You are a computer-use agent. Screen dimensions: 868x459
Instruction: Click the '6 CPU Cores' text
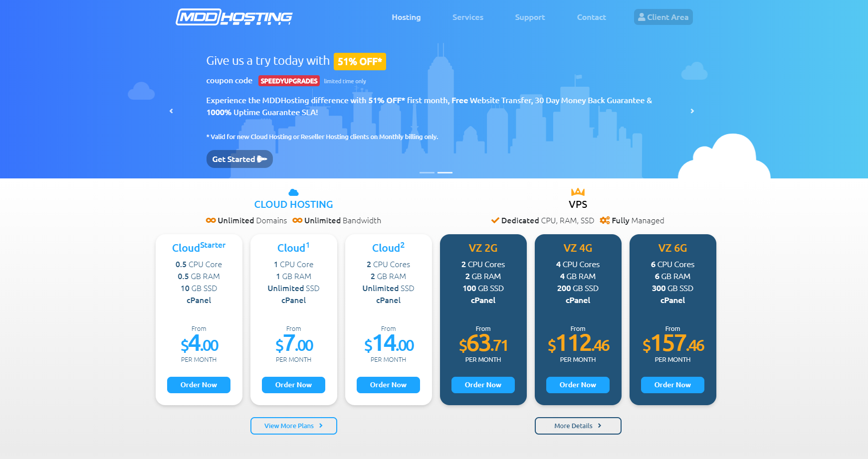[672, 265]
